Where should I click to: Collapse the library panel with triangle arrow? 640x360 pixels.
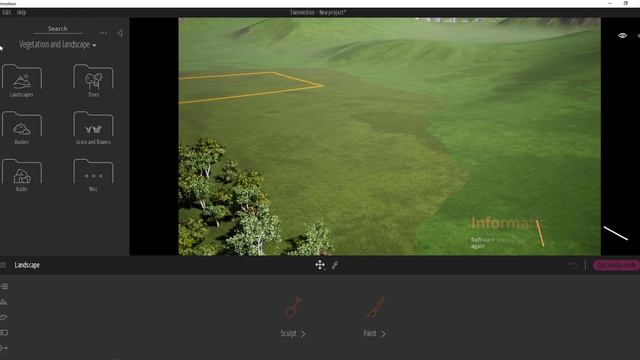coord(120,33)
